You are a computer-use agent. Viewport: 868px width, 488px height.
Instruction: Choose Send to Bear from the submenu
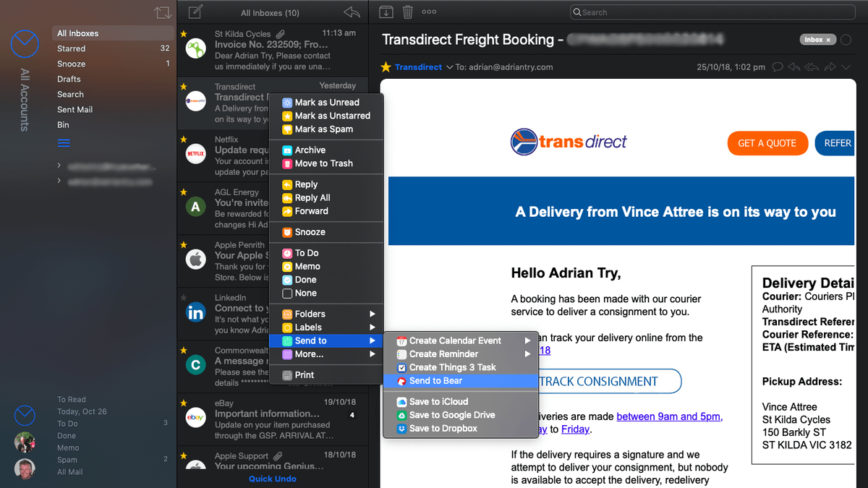(x=435, y=381)
